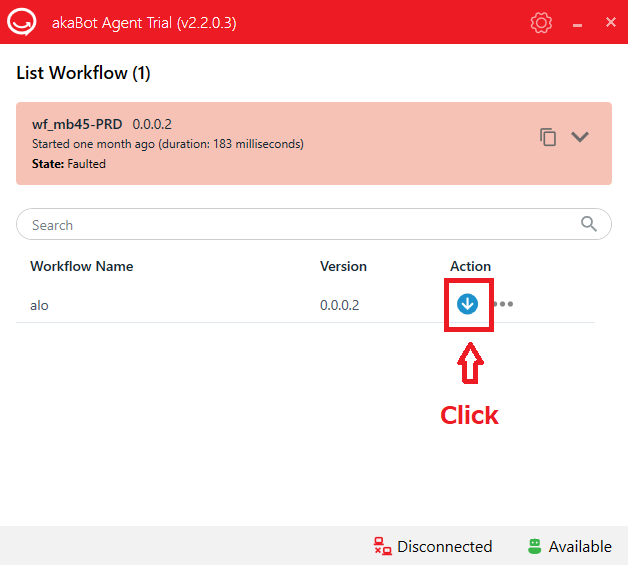Screen dimensions: 628x565
Task: Click the Version column header
Action: pos(343,266)
